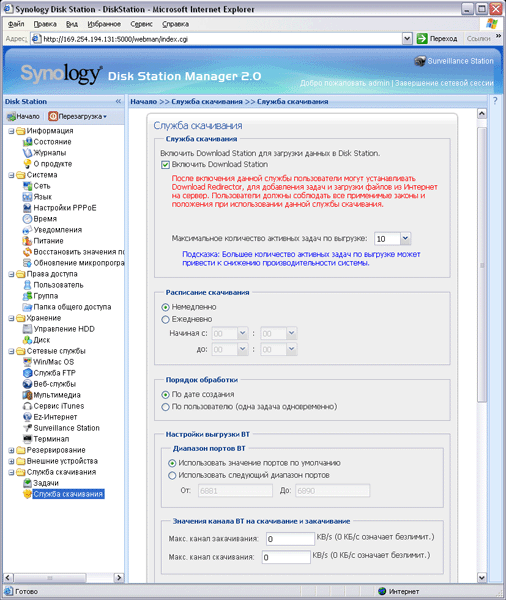Image resolution: width=506 pixels, height=600 pixels.
Task: Open the Избранное menu
Action: tap(104, 24)
